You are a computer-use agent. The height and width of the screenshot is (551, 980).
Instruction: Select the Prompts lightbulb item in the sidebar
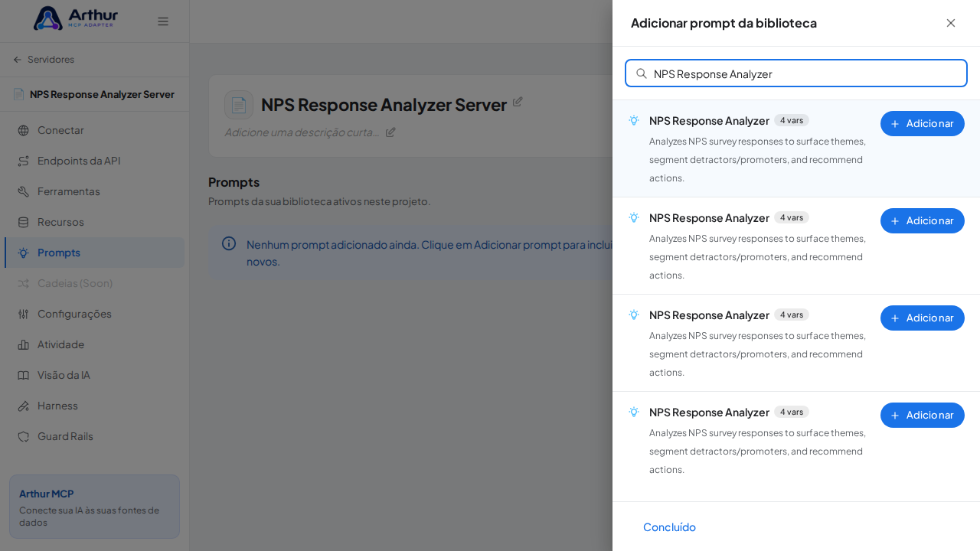(94, 253)
